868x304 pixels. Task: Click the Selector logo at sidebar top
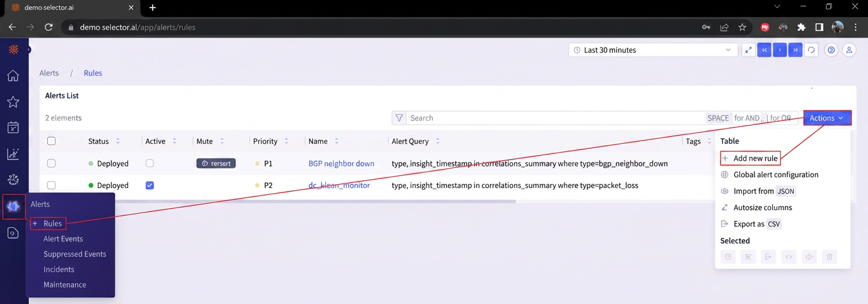click(13, 49)
